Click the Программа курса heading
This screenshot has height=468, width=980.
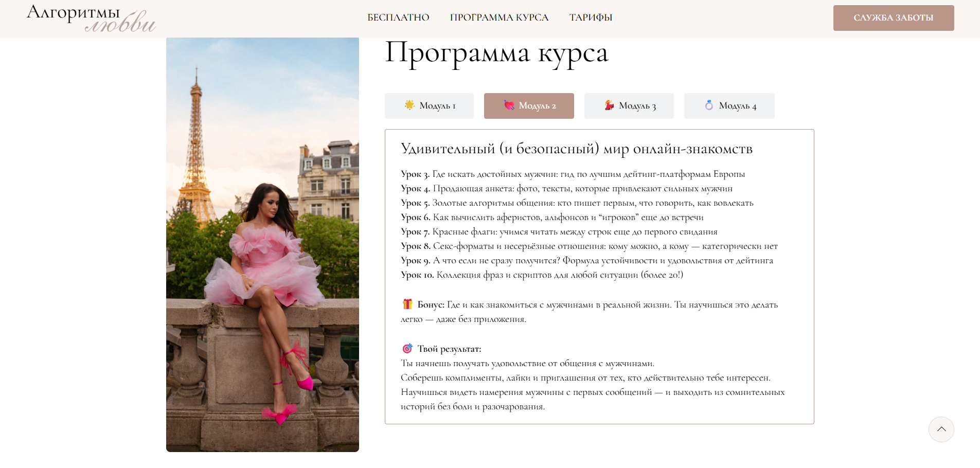pos(496,53)
